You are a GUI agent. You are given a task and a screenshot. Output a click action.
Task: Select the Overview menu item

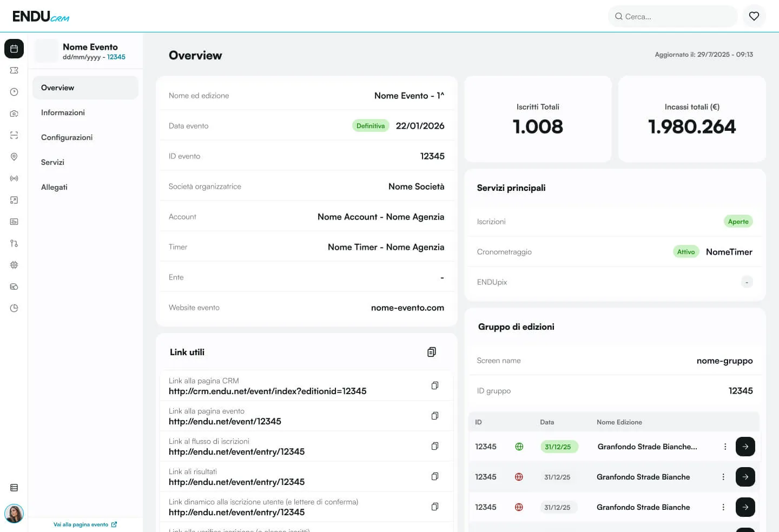[x=85, y=88]
